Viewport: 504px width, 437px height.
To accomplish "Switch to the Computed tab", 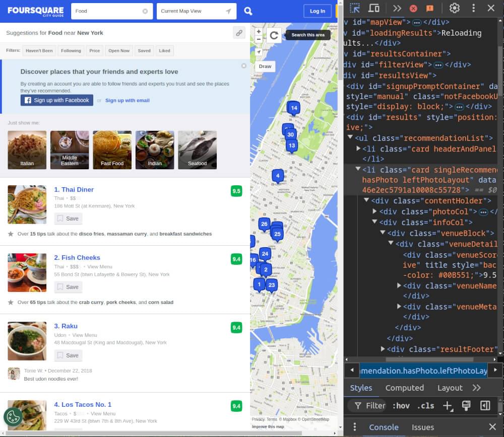I will click(x=405, y=388).
